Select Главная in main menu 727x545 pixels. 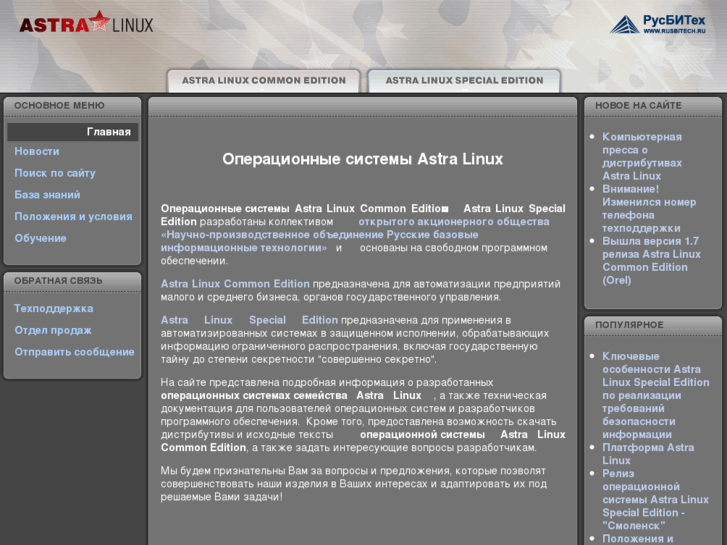(x=73, y=132)
